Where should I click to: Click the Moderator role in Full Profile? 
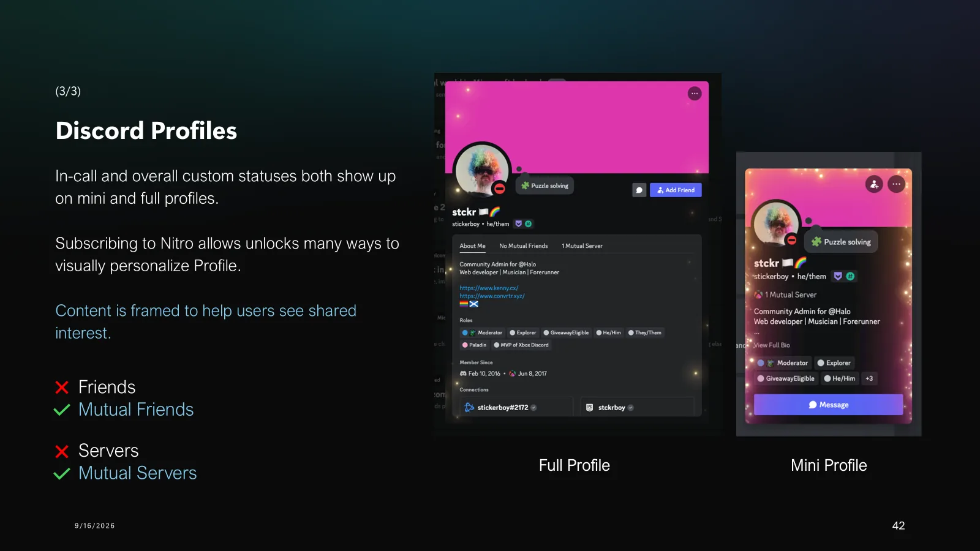coord(482,333)
